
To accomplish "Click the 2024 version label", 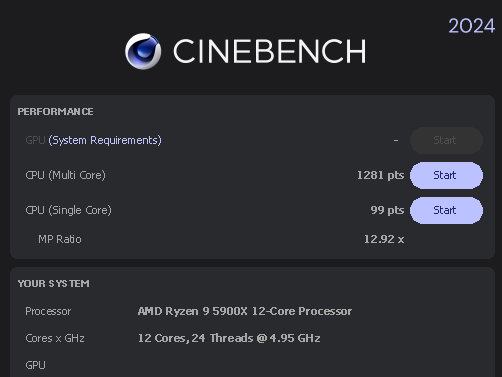I will [471, 26].
